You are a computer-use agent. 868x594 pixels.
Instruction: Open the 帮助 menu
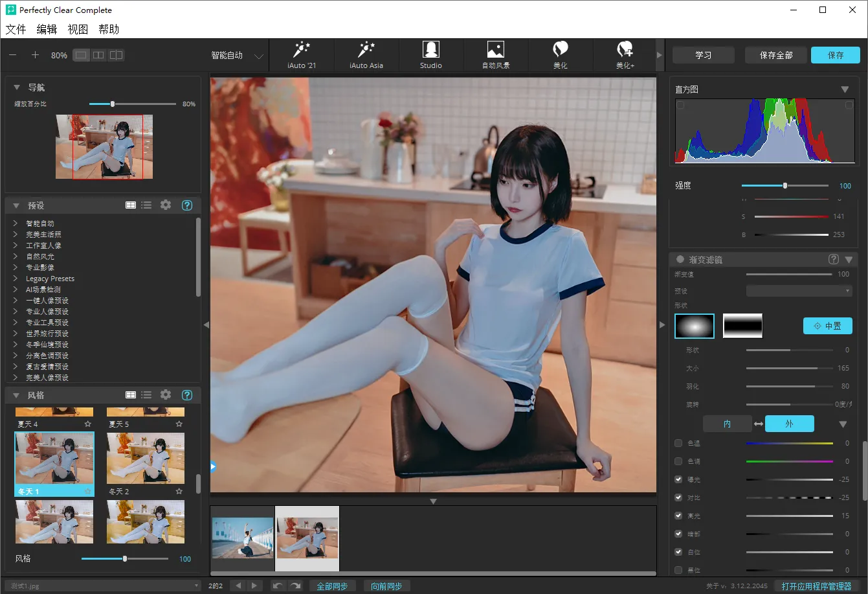pos(109,29)
